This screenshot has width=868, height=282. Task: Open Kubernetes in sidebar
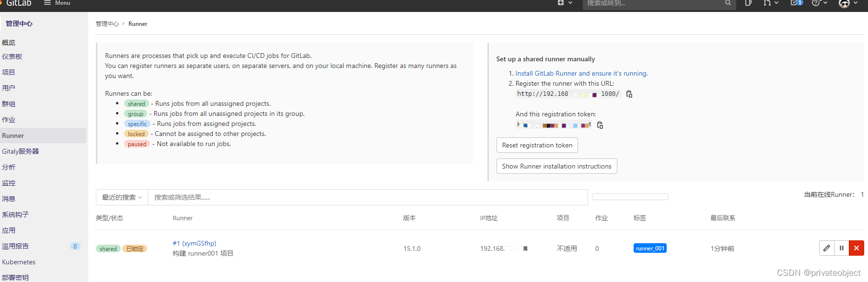tap(19, 262)
